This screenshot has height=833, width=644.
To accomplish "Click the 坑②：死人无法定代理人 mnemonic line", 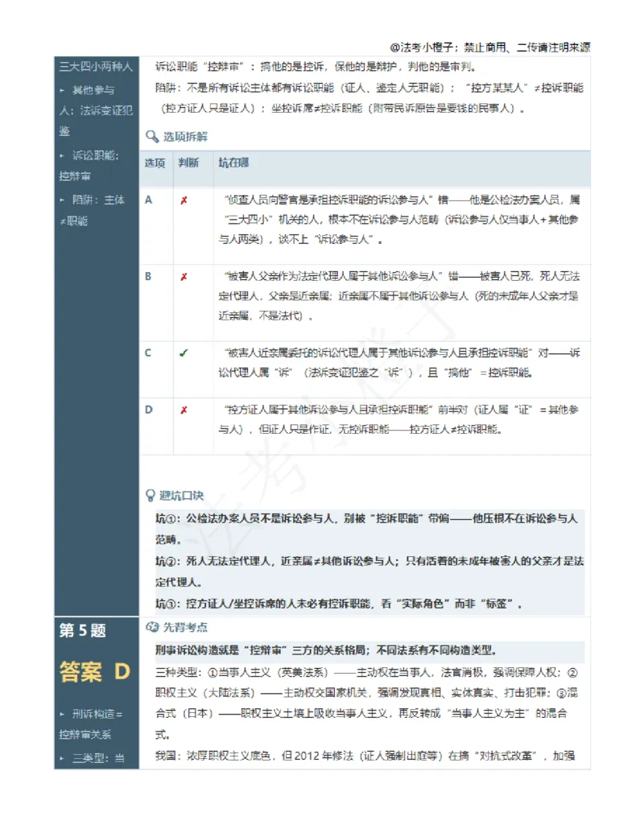I will (x=369, y=571).
